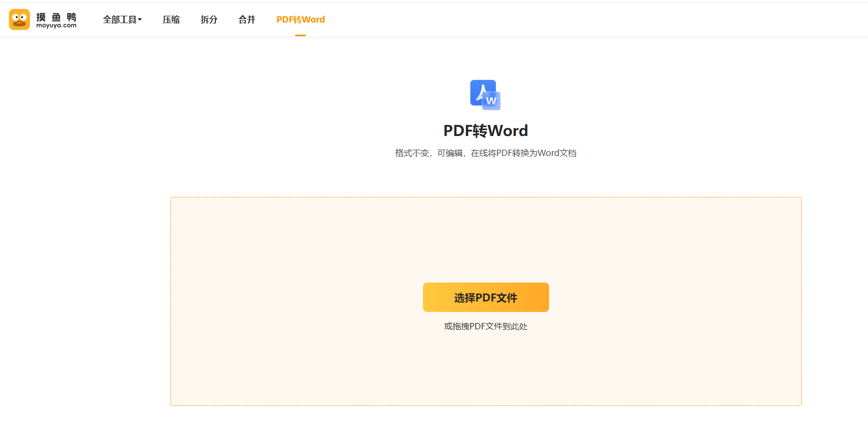Open the 拆分 tool page
The width and height of the screenshot is (868, 428).
pos(209,19)
